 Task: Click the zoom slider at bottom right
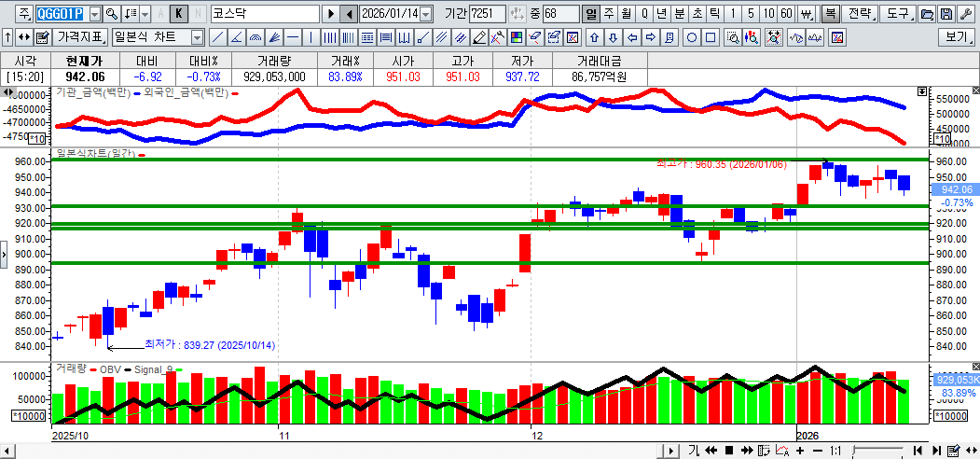coord(876,451)
